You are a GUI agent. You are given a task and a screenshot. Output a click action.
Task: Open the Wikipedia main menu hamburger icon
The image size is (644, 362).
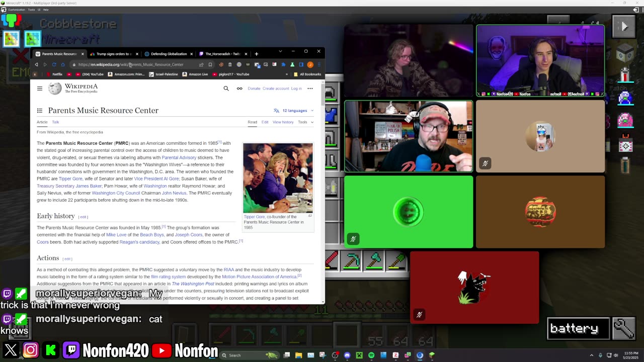40,88
